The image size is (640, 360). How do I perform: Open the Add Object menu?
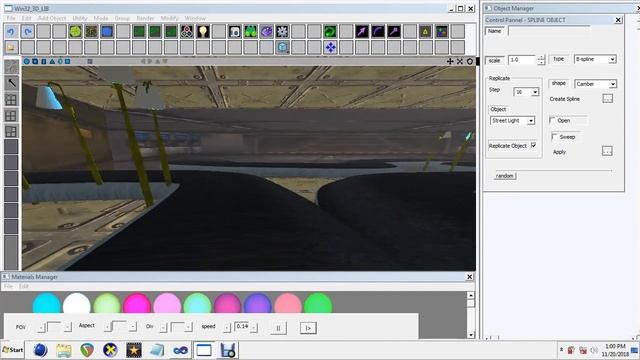click(52, 18)
